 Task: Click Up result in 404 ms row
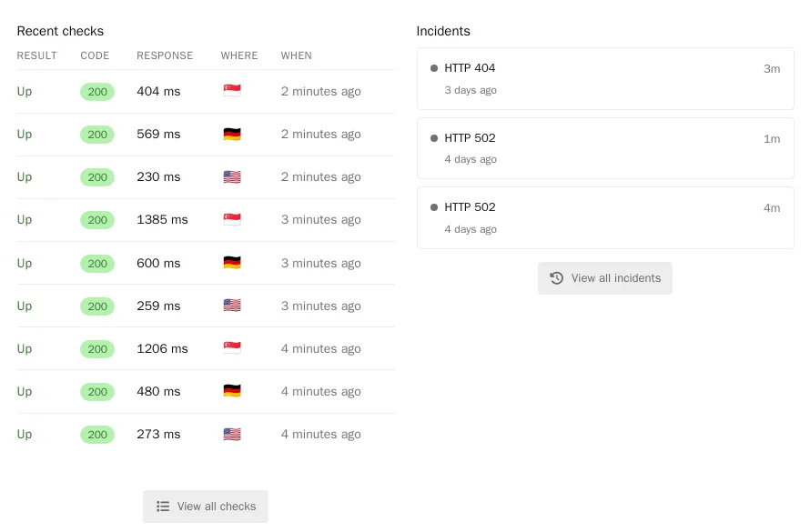(25, 92)
